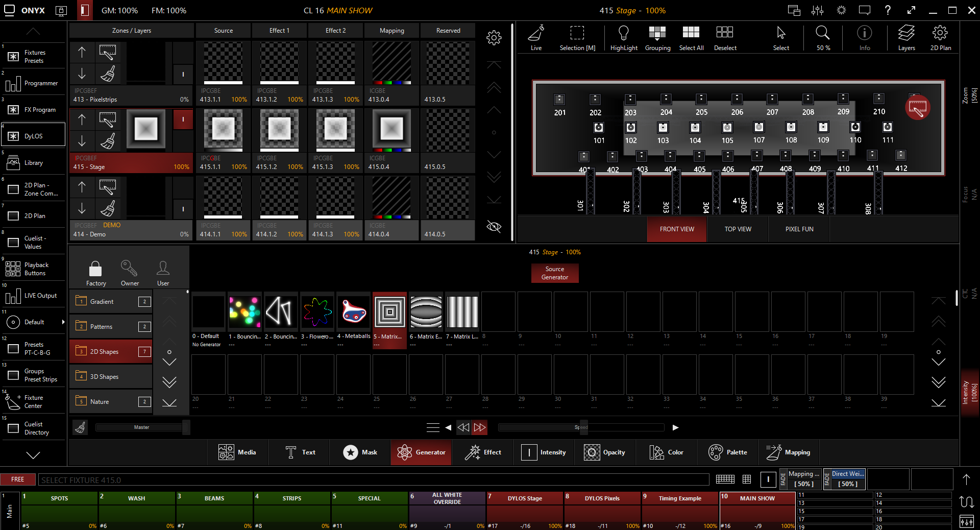Click the clear broom beside Master fader
This screenshot has height=530, width=980.
tap(80, 427)
